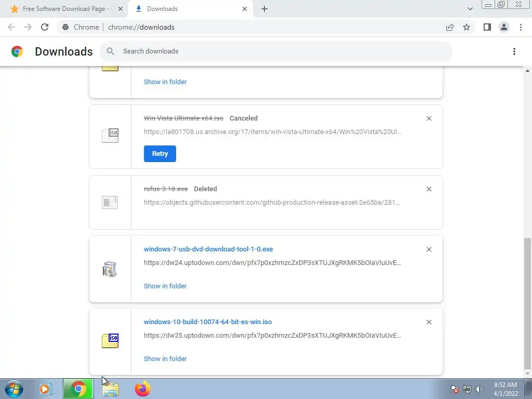Open the tab search chevron

pyautogui.click(x=470, y=9)
